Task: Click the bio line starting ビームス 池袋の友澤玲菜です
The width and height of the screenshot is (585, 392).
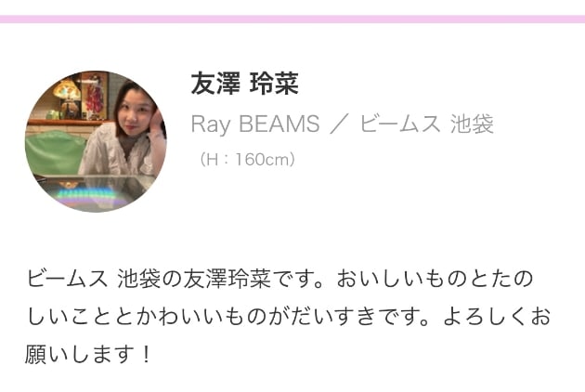Action: tap(279, 279)
